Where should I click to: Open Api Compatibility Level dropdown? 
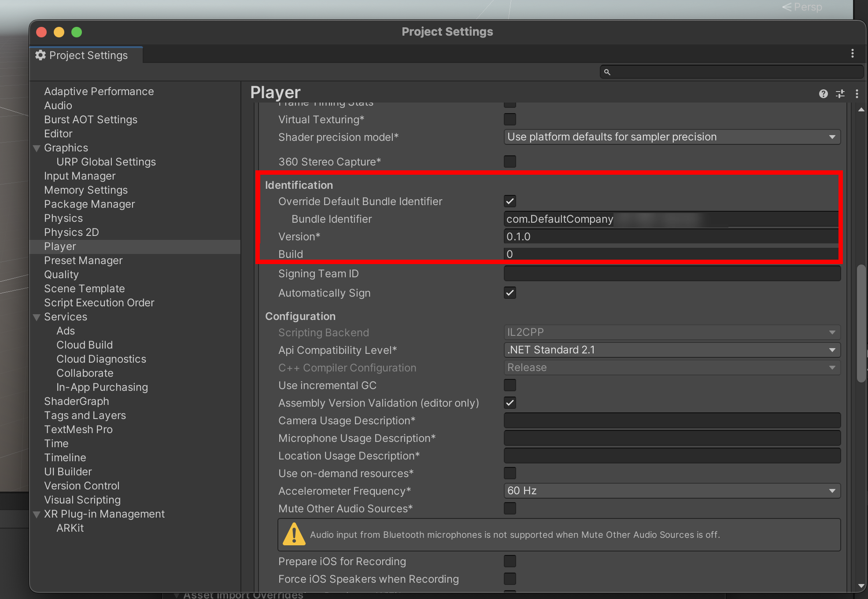[672, 350]
